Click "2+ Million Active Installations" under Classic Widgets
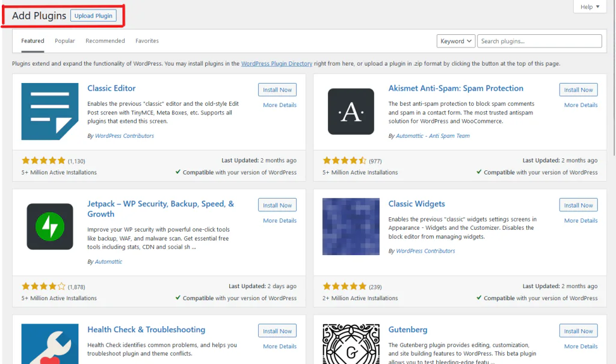The height and width of the screenshot is (364, 616). tap(360, 298)
